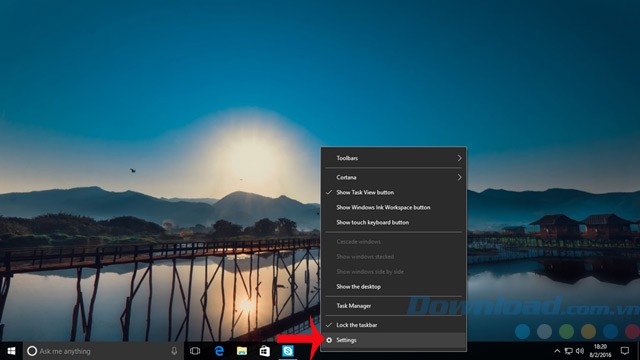Enable Show Windows Ink Workspace button

point(394,208)
